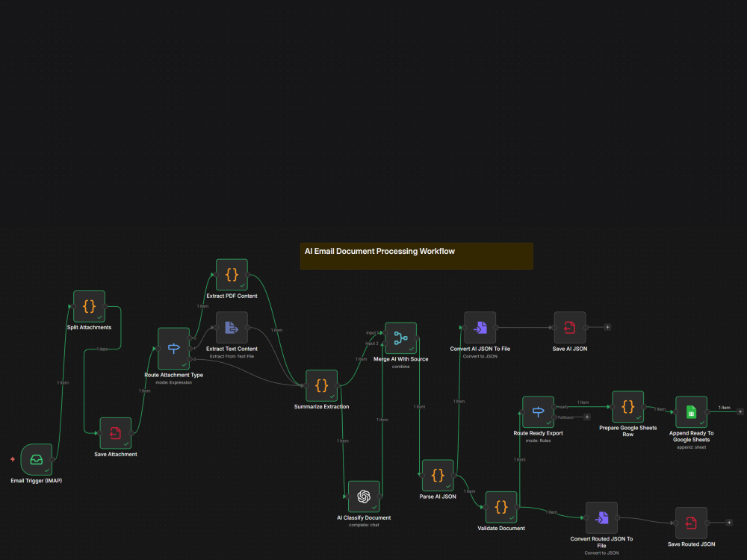Click the 'Extract From Text File' subtitle
The width and height of the screenshot is (747, 560).
[x=232, y=356]
